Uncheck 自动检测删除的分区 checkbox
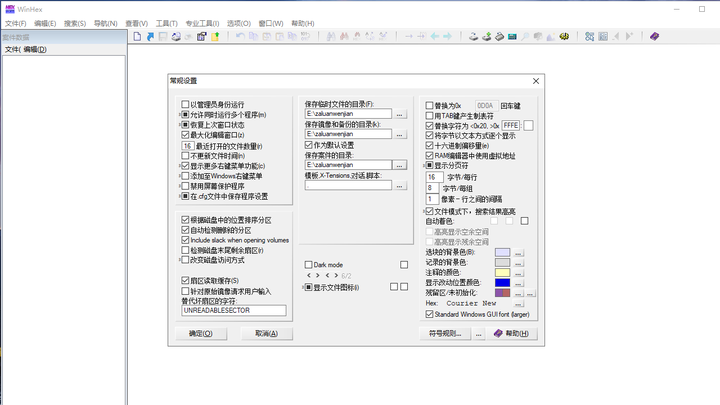The width and height of the screenshot is (720, 405). pyautogui.click(x=185, y=230)
